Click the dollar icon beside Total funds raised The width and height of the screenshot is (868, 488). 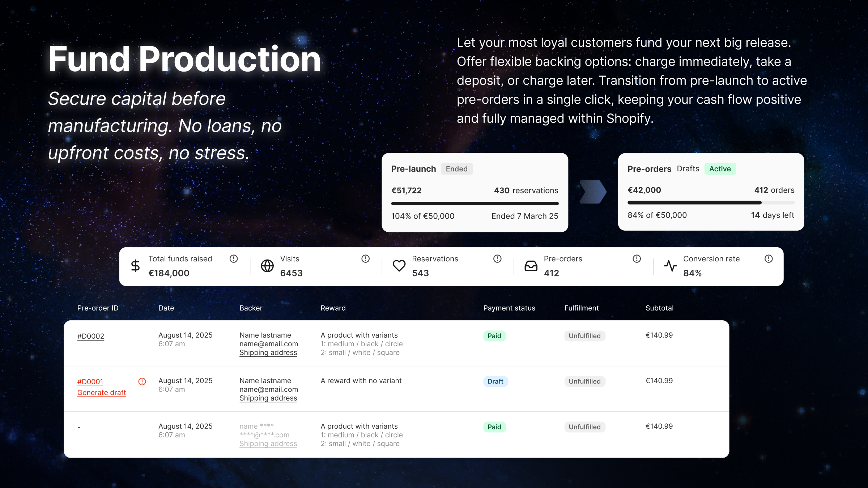point(135,266)
